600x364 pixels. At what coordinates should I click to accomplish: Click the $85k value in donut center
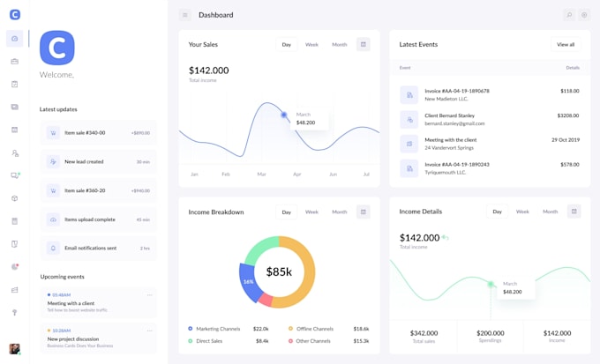(279, 271)
